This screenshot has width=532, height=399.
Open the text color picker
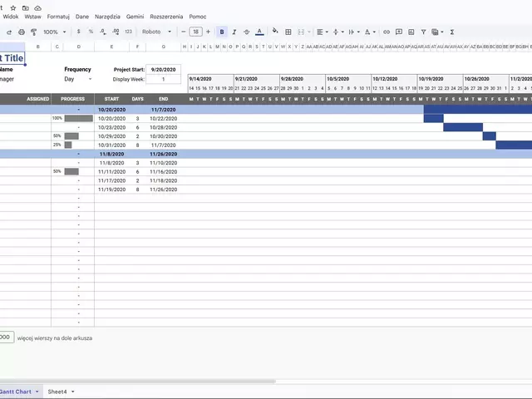click(259, 32)
